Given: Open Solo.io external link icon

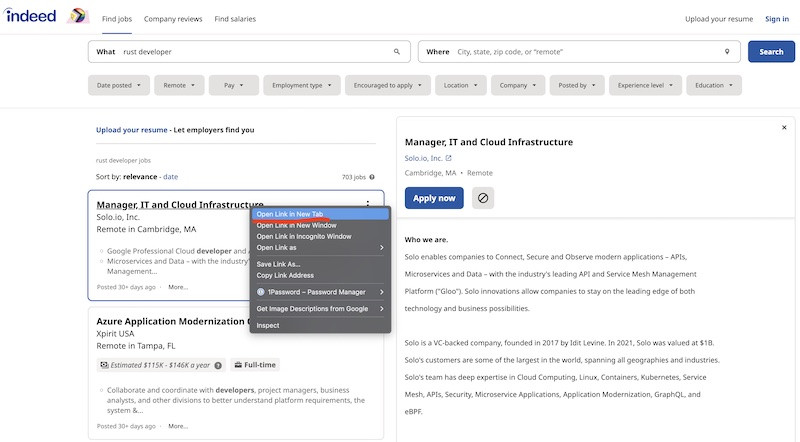Looking at the screenshot, I should click(448, 158).
